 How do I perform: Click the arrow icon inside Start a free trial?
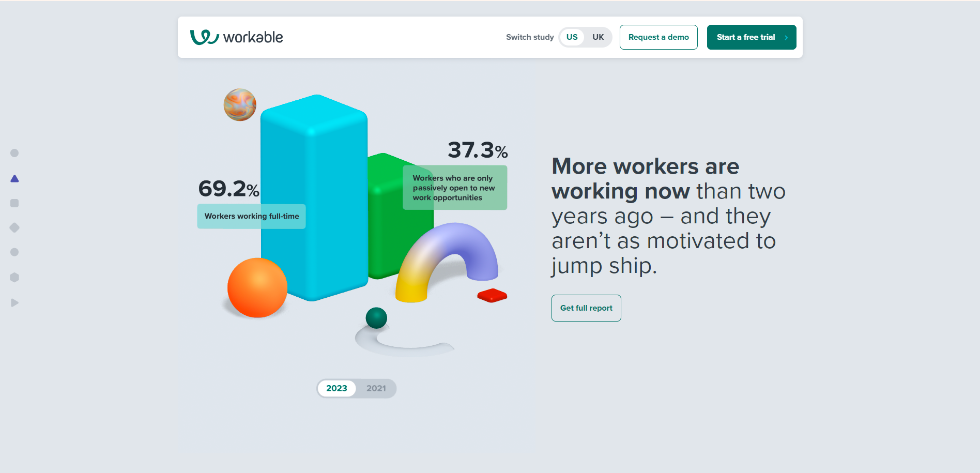pyautogui.click(x=787, y=37)
